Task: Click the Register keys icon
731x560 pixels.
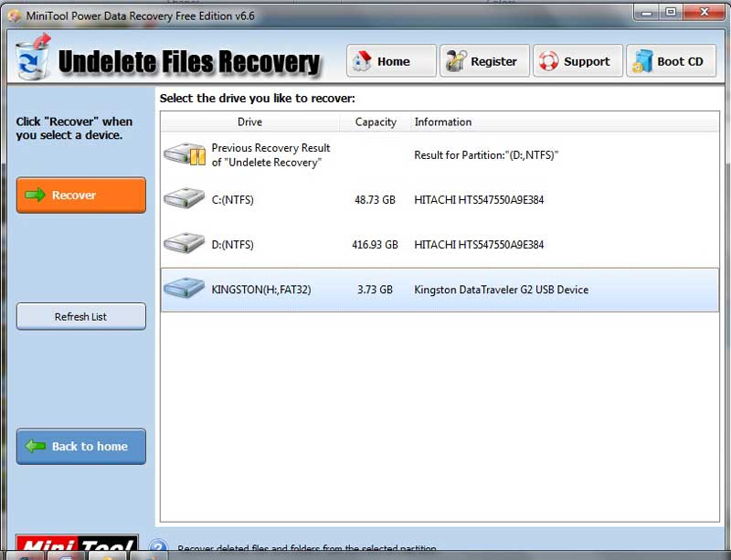Action: (456, 61)
